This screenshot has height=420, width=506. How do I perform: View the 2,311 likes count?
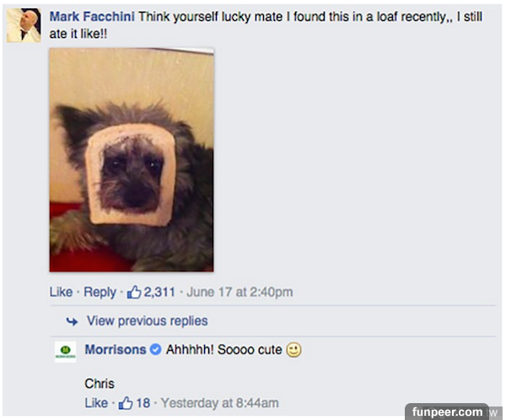(159, 292)
